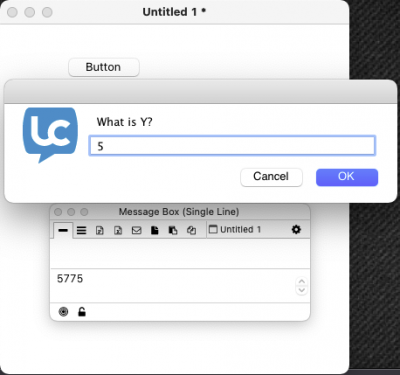Screen dimensions: 400x375
Task: Select the Single Line mode tab
Action: point(63,230)
